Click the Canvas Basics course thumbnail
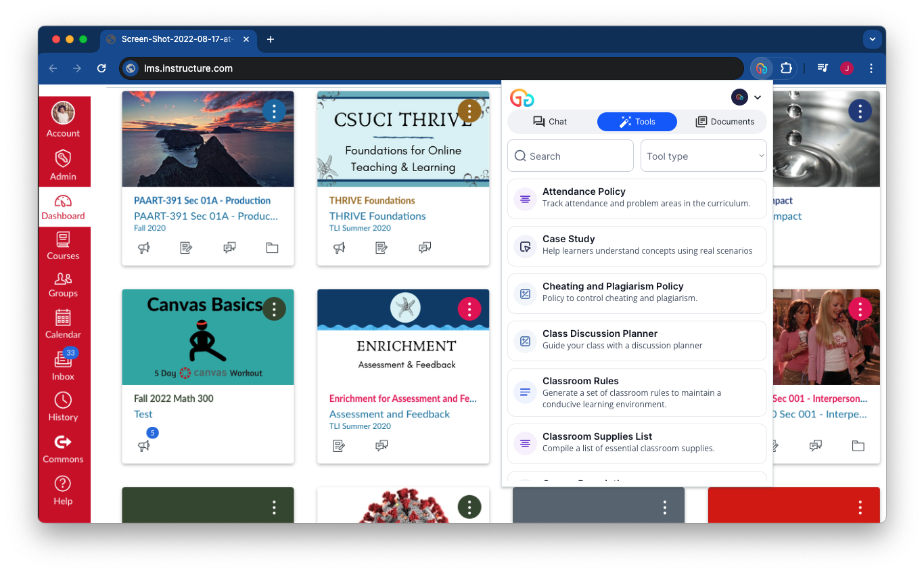This screenshot has width=924, height=573. 208,337
